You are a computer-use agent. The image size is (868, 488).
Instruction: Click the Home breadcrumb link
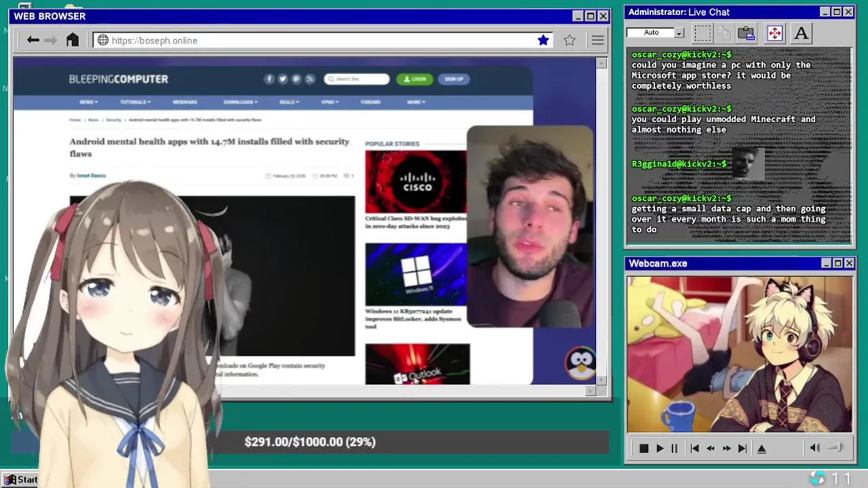tap(75, 119)
